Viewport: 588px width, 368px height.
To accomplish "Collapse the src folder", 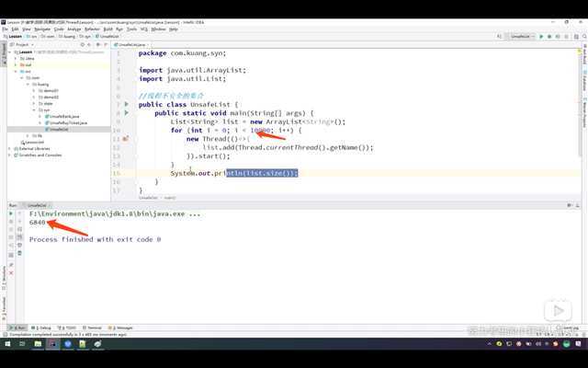I will tap(16, 72).
